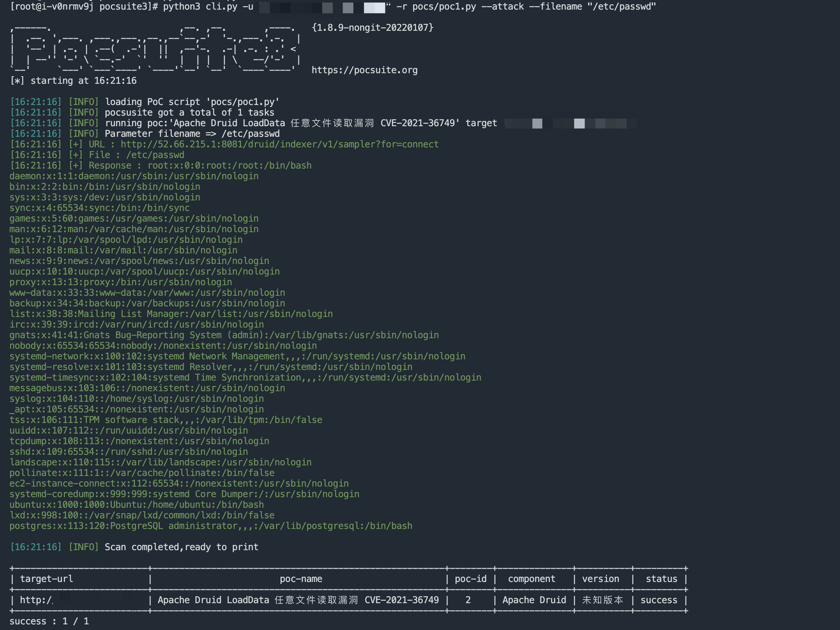840x630 pixels.
Task: Click the poc-id column header
Action: 470,579
